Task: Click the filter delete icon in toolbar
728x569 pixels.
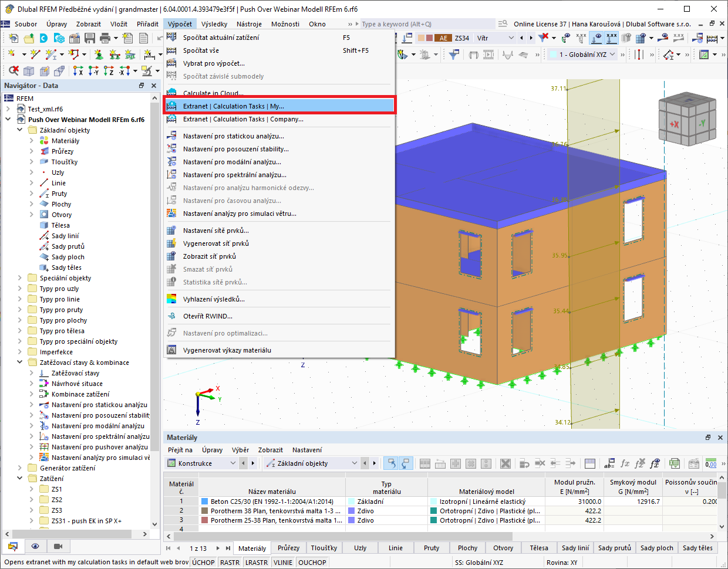Action: (x=544, y=38)
